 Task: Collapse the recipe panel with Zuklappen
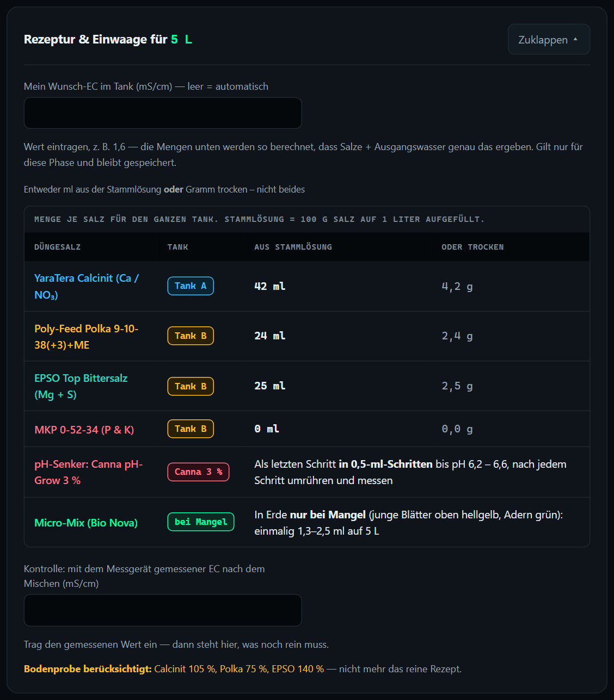549,39
